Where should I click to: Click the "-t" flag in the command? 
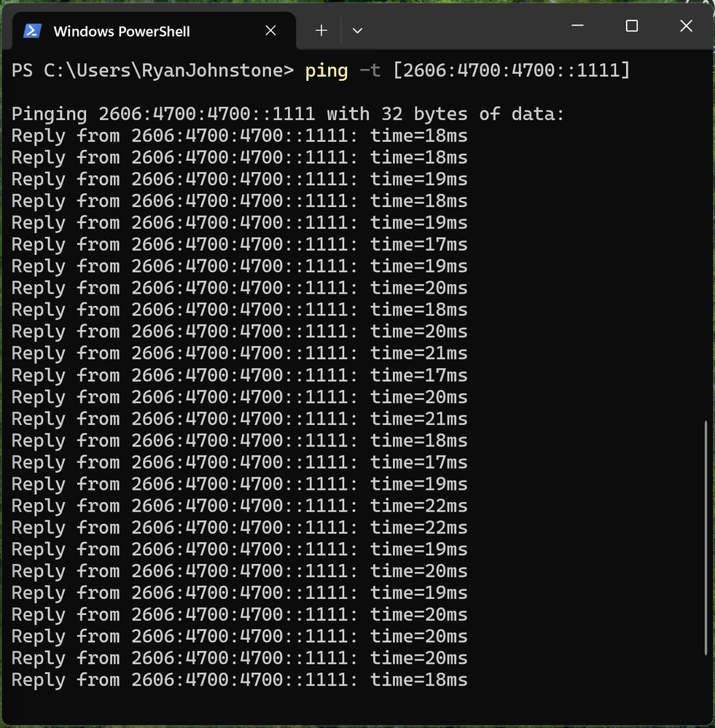370,71
